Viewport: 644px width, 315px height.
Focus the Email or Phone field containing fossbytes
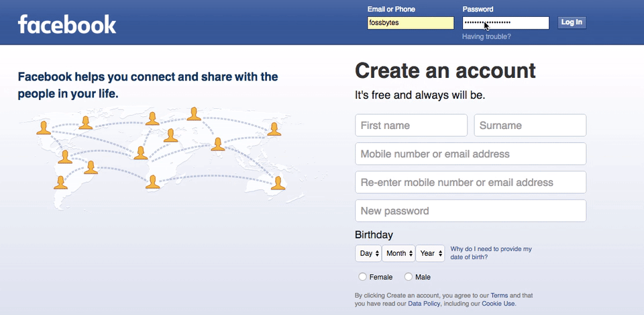(411, 23)
